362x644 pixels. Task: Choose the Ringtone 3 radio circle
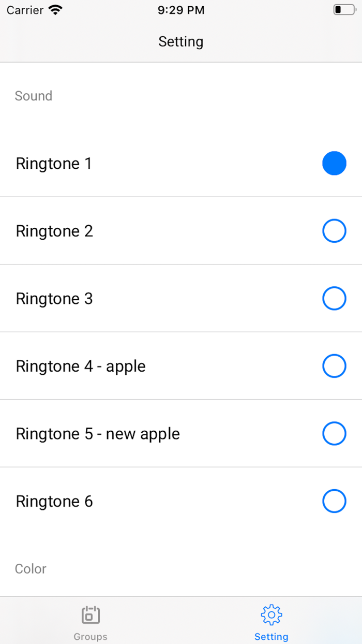pyautogui.click(x=334, y=299)
